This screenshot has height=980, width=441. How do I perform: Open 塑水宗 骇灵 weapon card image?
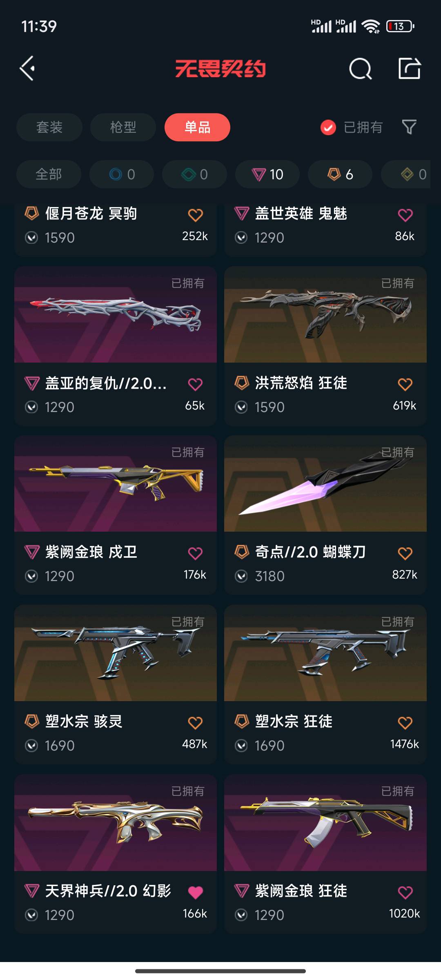116,653
